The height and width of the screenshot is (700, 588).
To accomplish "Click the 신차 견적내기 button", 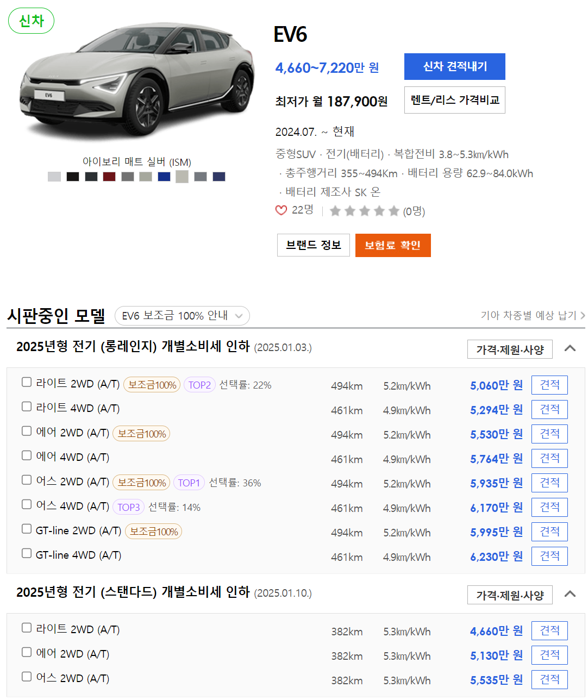I will click(455, 66).
